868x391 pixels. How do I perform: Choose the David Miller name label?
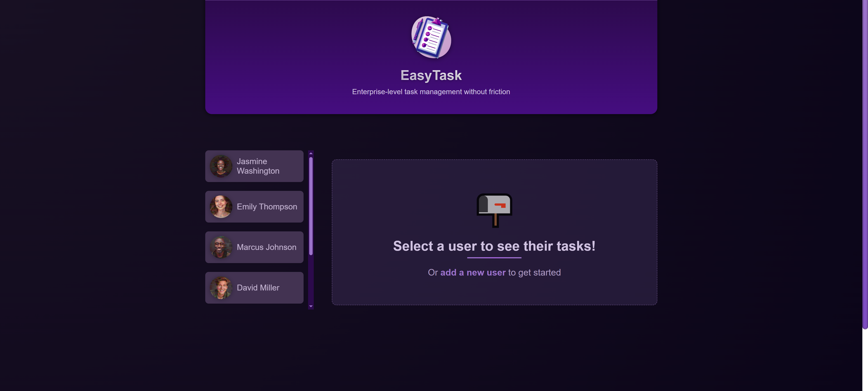[x=258, y=288]
